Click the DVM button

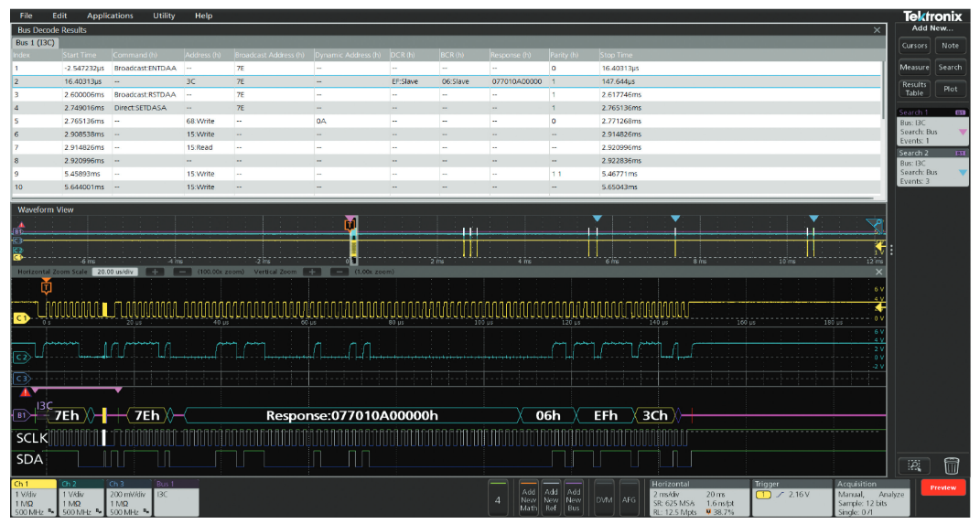pyautogui.click(x=604, y=498)
